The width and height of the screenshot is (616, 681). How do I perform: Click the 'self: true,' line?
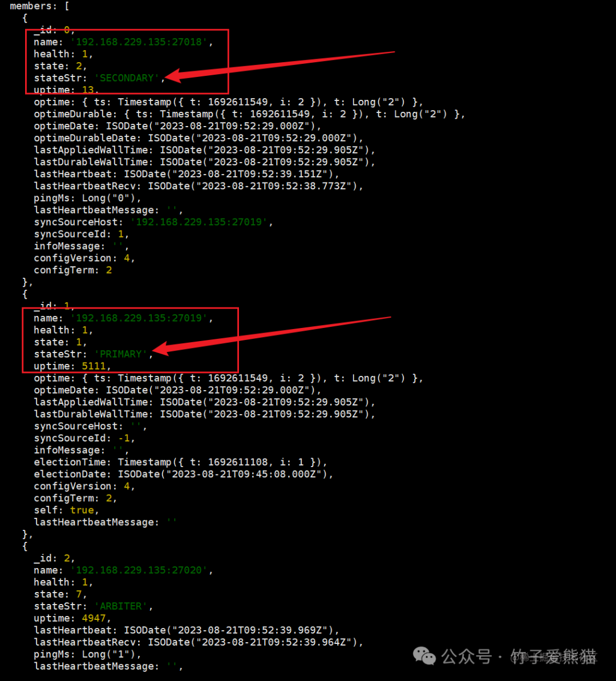[67, 510]
